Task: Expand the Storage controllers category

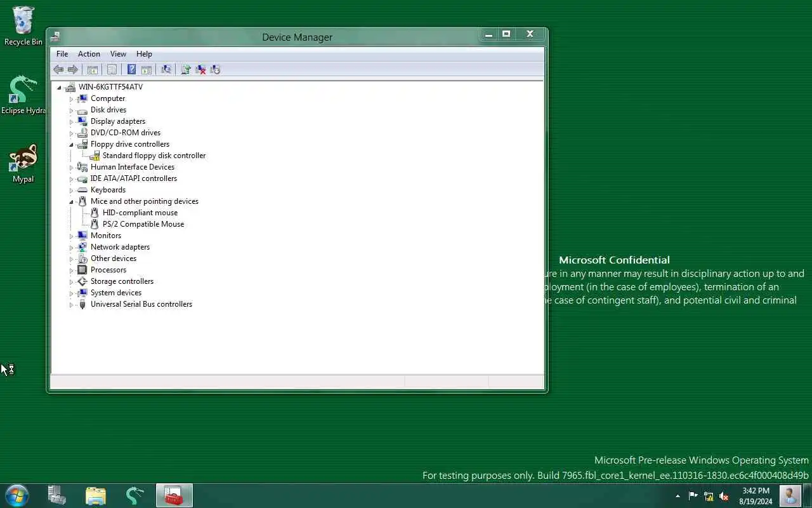Action: pos(71,282)
